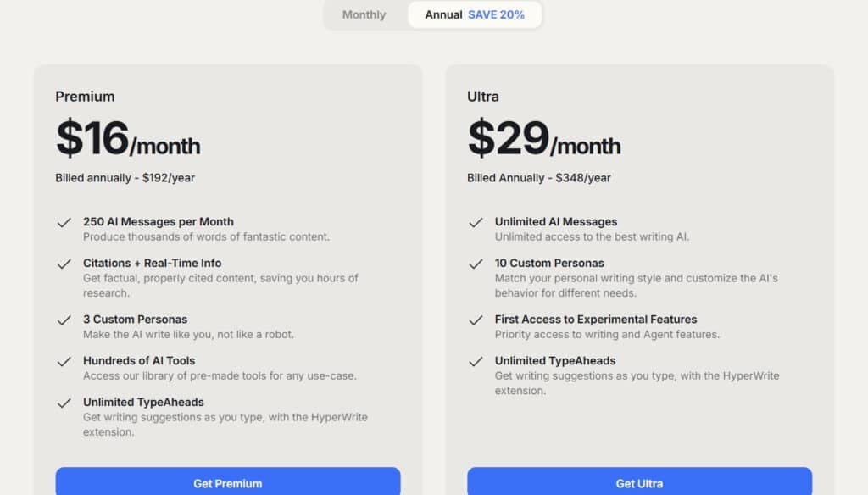Click Get Premium button
The image size is (868, 495).
(x=228, y=483)
